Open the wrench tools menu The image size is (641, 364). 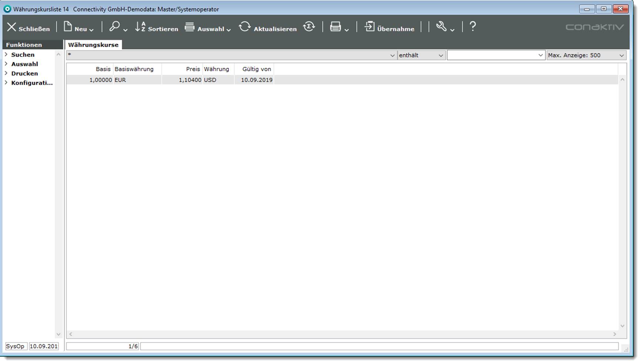point(441,27)
